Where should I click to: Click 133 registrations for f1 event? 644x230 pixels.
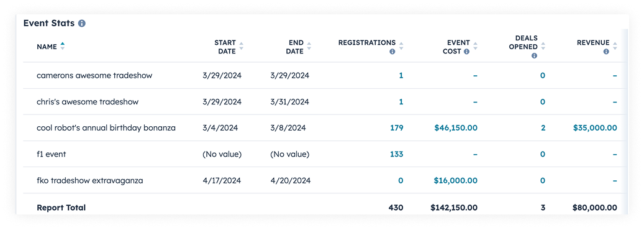point(396,154)
